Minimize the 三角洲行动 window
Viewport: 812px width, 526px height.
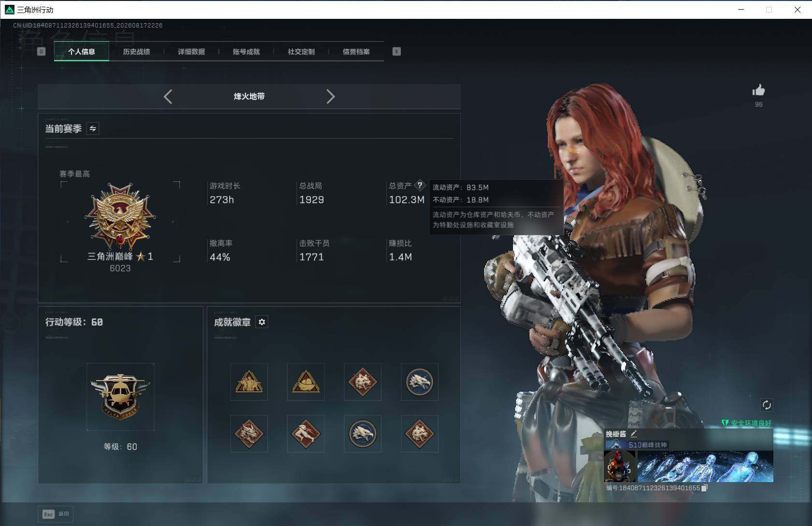(741, 10)
